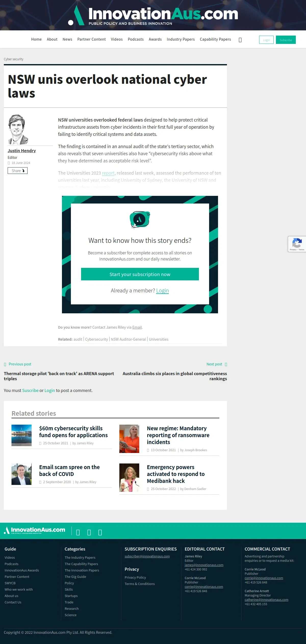Open The Innovation Papers footer link
This screenshot has width=306, height=644.
click(x=82, y=570)
